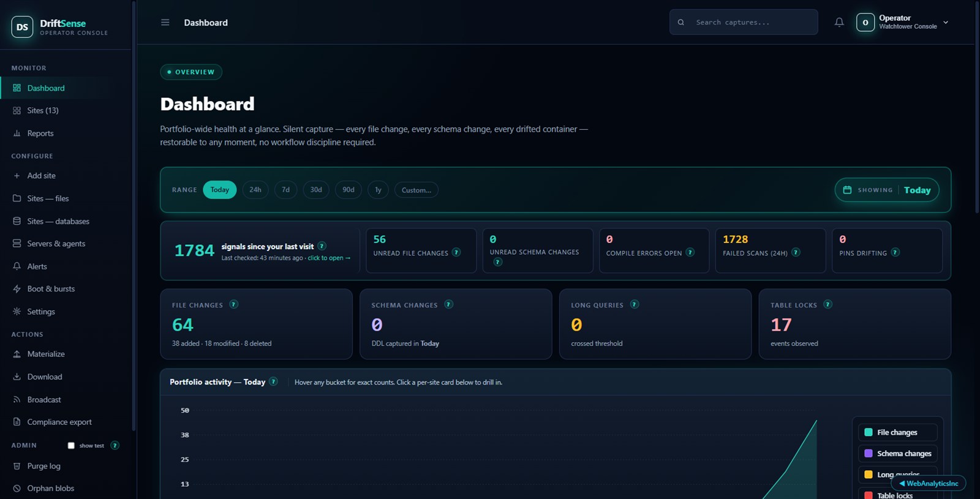Open the Operator account dropdown chevron
Image resolution: width=980 pixels, height=499 pixels.
pos(946,23)
